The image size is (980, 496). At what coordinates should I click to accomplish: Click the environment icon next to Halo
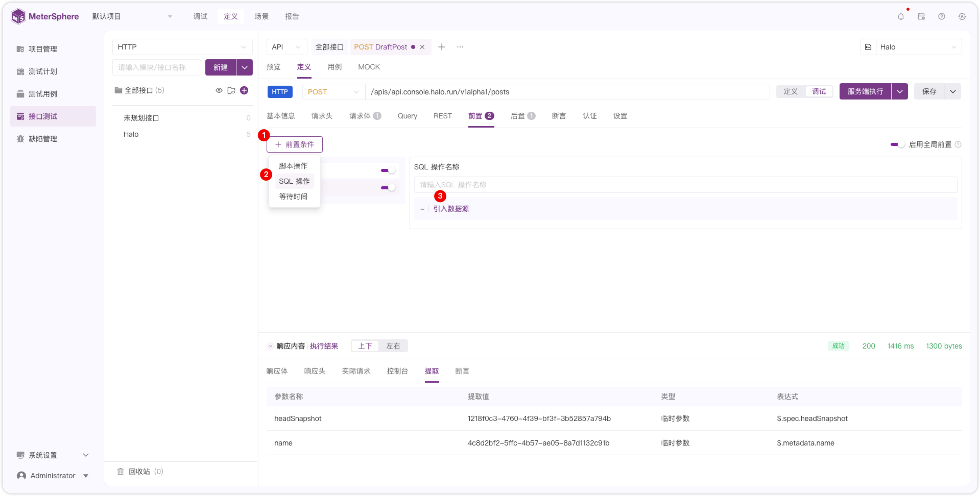(x=868, y=47)
